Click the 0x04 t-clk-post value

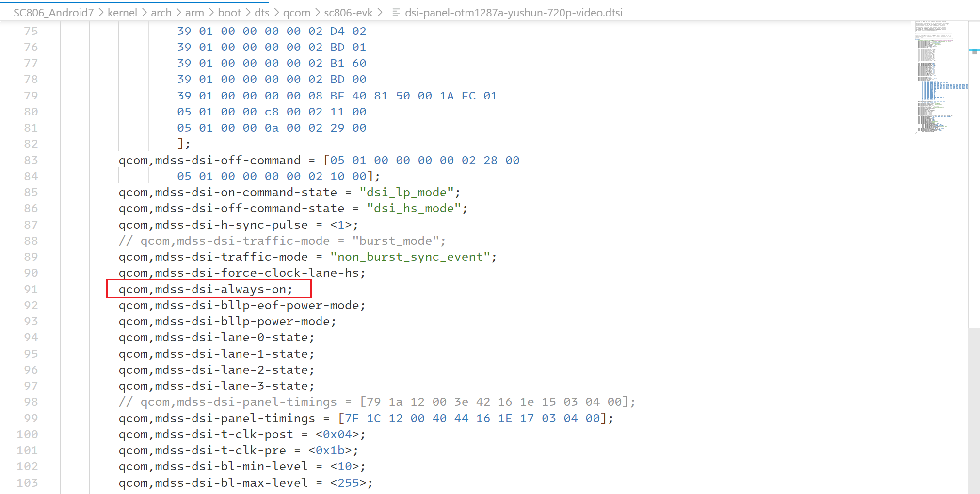337,434
